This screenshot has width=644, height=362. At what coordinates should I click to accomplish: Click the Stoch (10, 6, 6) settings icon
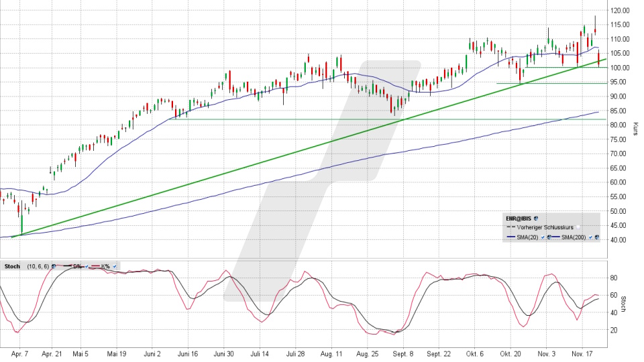coord(52,266)
